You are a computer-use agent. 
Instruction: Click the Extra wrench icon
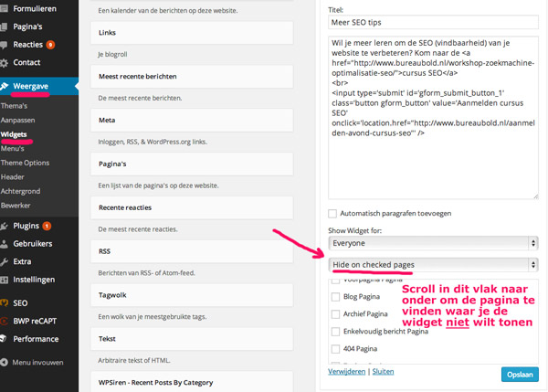click(4, 261)
